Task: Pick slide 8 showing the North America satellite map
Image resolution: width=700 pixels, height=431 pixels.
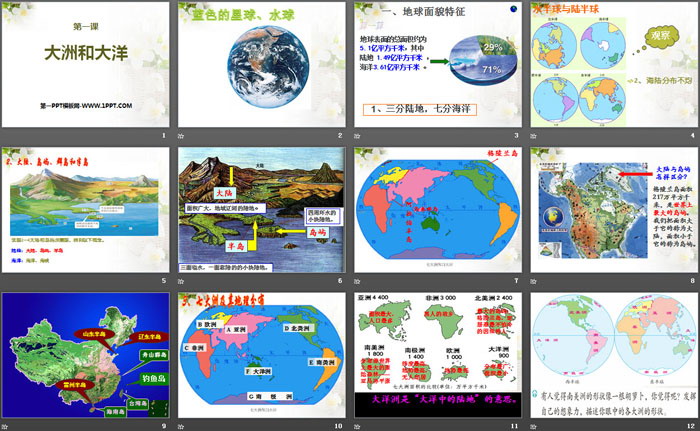Action: tap(615, 209)
